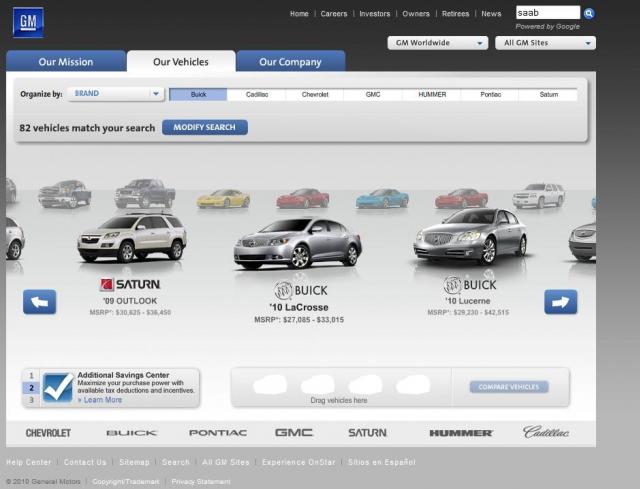Show promo slide 2

[31, 388]
